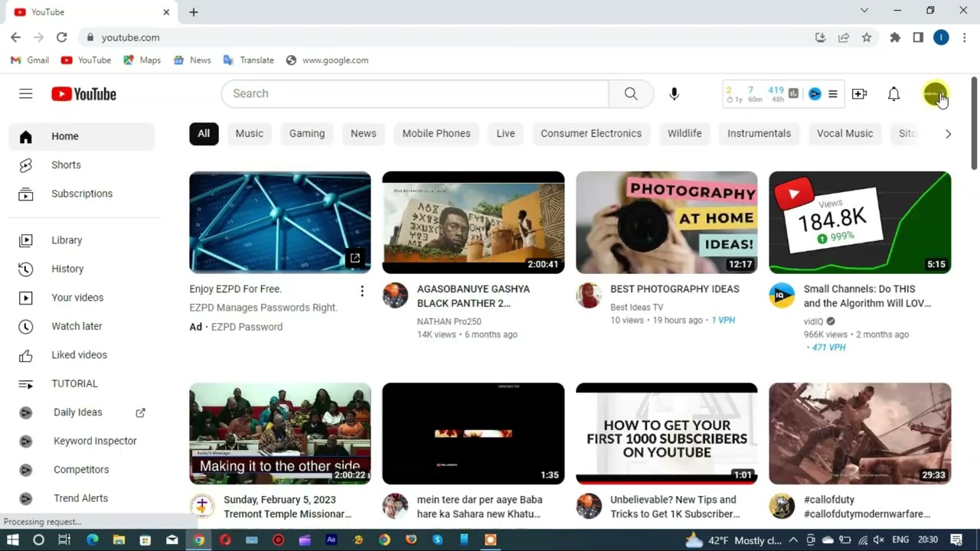Open the NATHAN Pro250 channel link
The height and width of the screenshot is (551, 980).
click(x=449, y=321)
